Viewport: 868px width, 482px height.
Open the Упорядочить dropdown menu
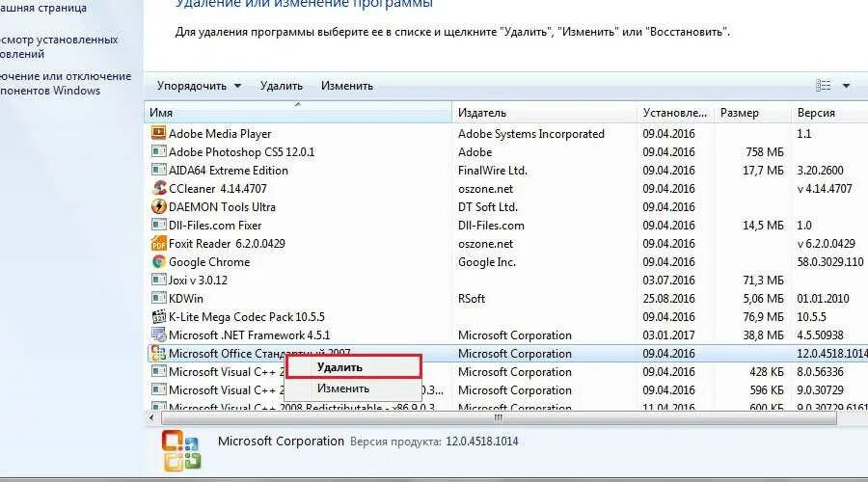pyautogui.click(x=199, y=86)
